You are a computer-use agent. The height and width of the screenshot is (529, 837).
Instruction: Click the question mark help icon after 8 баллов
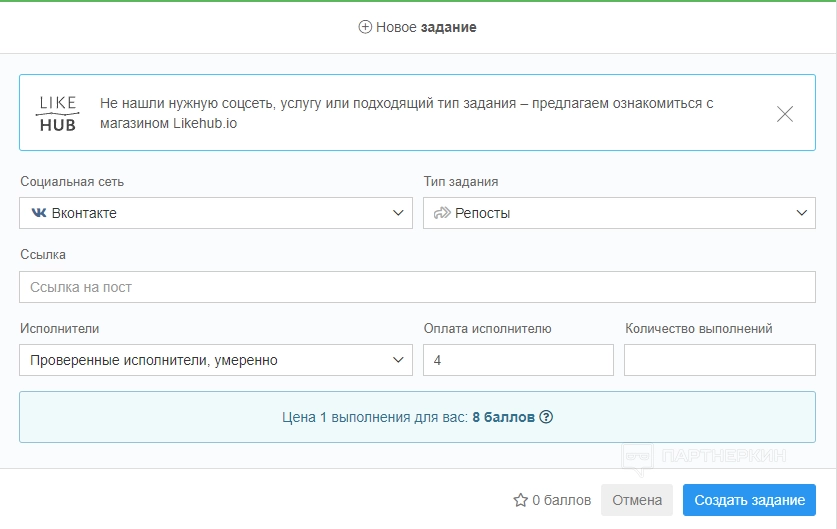(x=546, y=417)
